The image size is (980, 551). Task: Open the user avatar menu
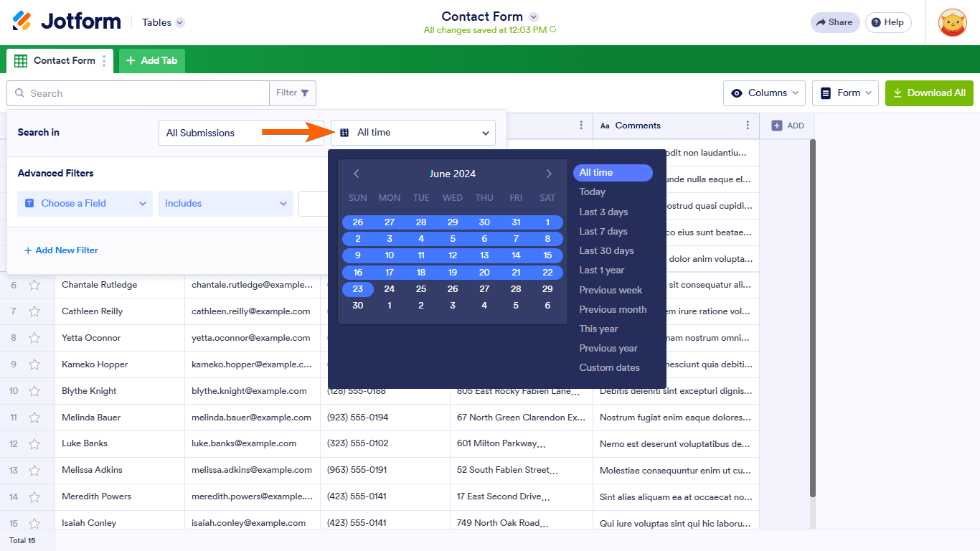tap(952, 22)
